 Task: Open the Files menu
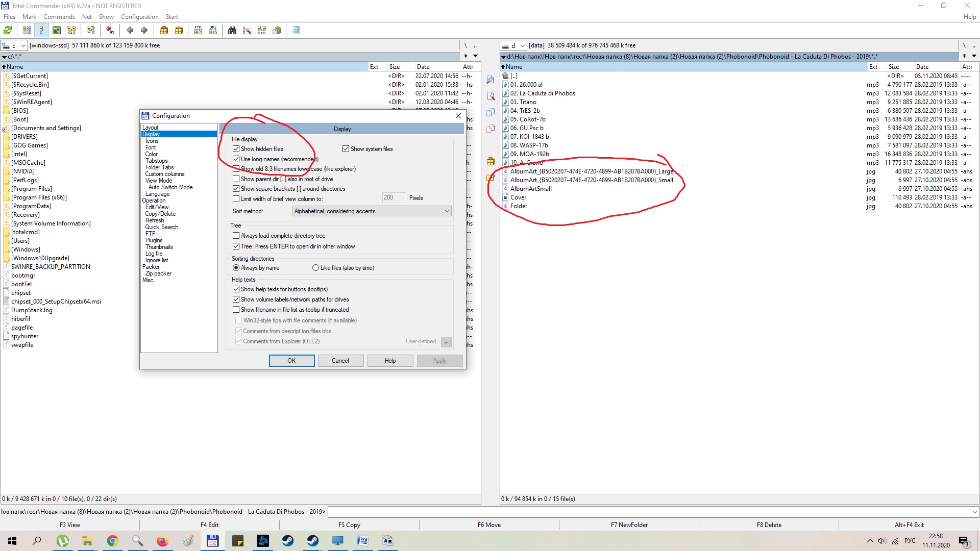point(9,17)
